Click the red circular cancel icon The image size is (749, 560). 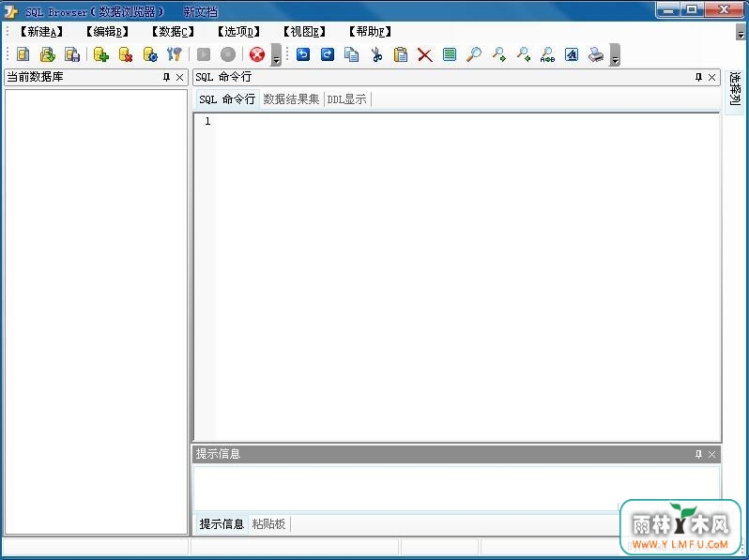tap(257, 54)
